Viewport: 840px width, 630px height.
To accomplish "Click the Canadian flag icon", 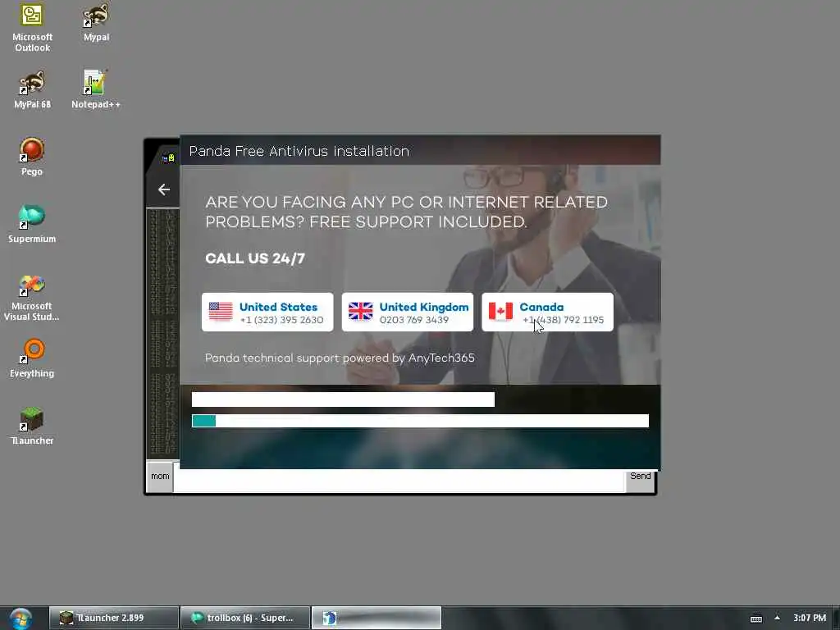I will [500, 311].
